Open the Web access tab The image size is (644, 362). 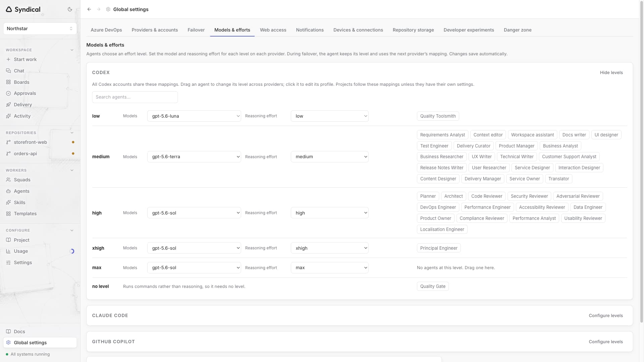[x=273, y=30]
